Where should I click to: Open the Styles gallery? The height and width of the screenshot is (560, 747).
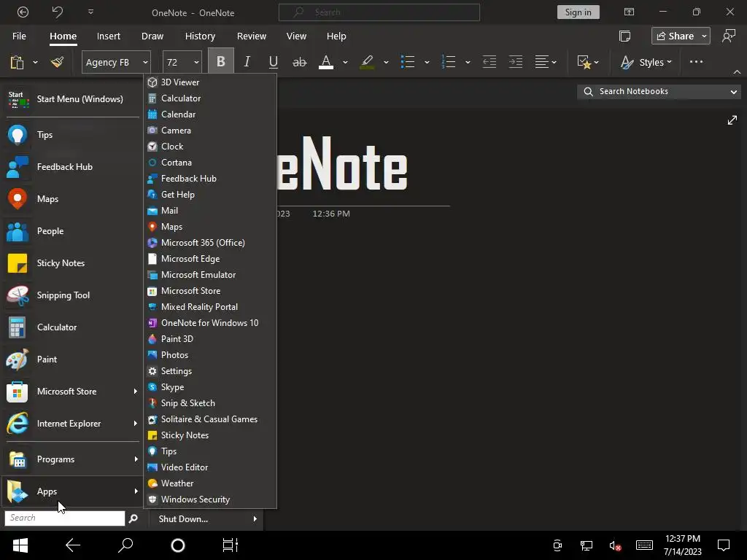pos(646,62)
